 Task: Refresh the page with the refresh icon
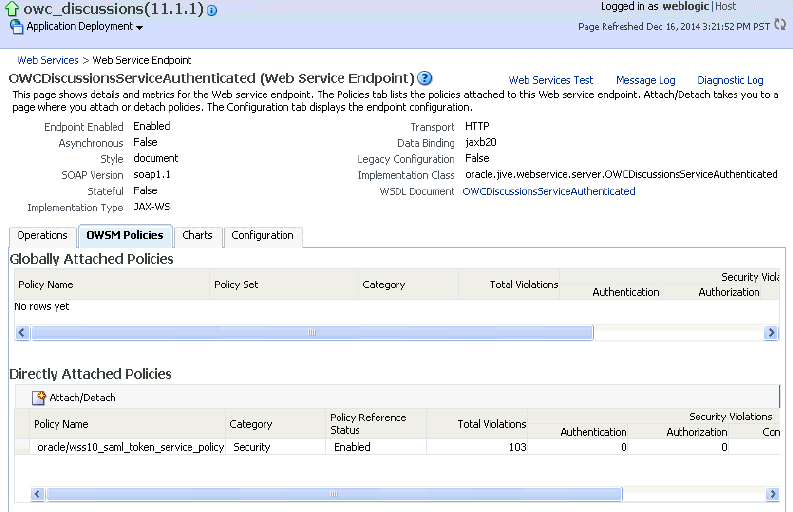point(780,25)
